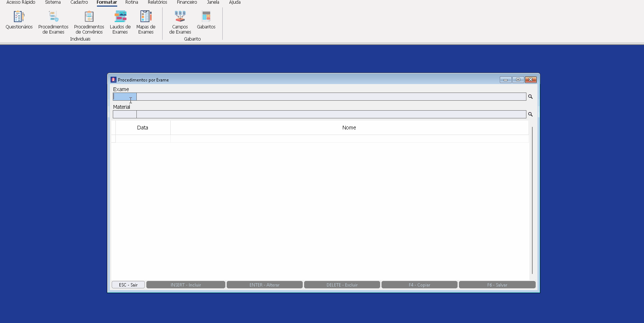This screenshot has height=323, width=644.
Task: Click the F6 - Salvar button
Action: pyautogui.click(x=497, y=285)
